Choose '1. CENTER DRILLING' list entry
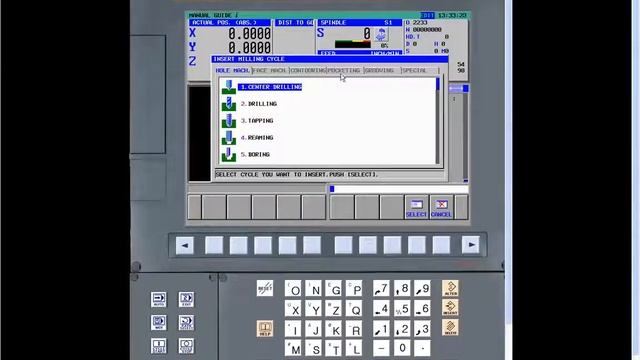Screen dimensions: 640x360 270,87
